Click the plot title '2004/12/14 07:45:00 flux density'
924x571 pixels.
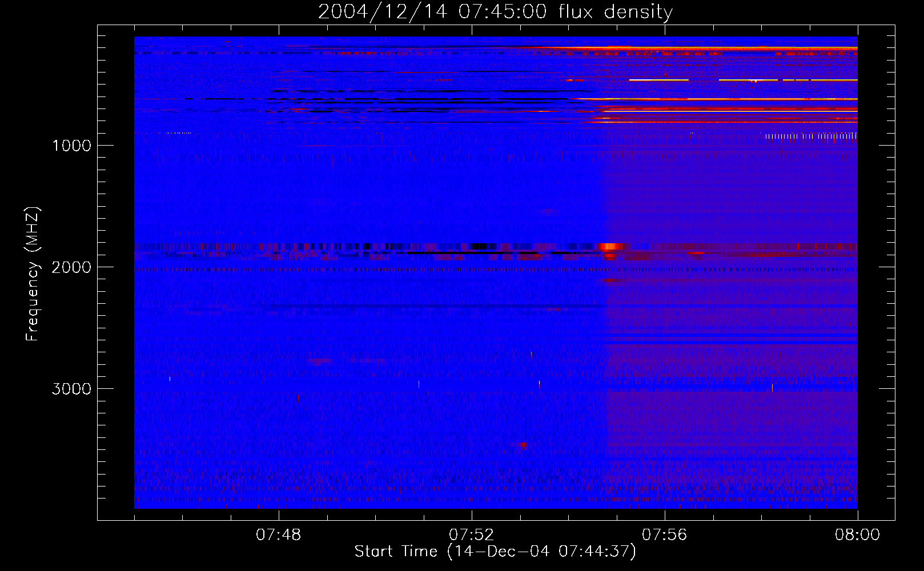495,11
